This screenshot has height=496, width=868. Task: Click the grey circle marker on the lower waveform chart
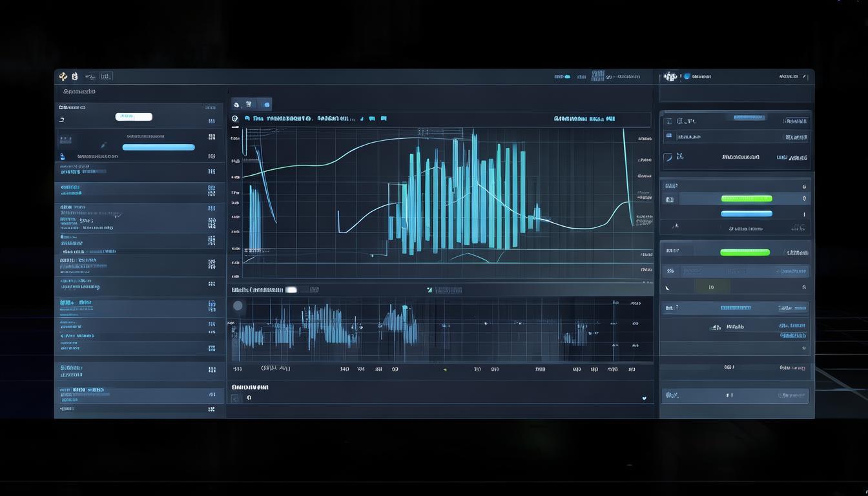coord(238,306)
